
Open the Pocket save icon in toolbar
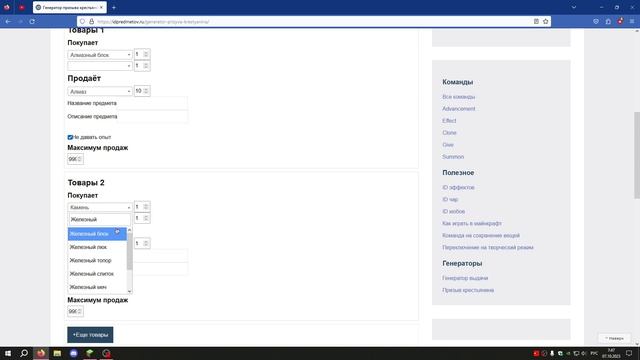pos(596,21)
